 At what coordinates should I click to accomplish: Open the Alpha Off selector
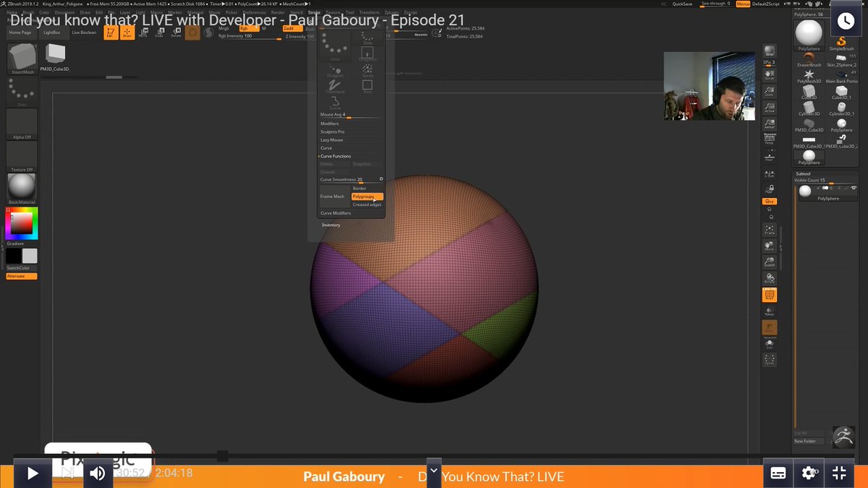[22, 124]
